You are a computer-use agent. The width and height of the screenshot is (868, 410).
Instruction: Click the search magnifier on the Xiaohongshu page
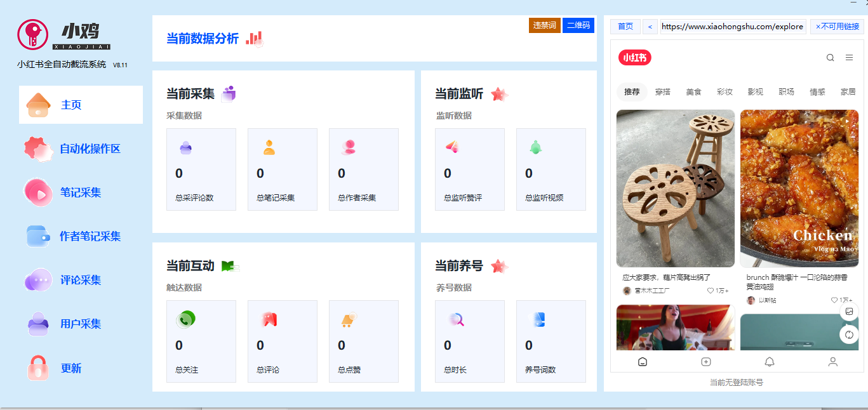pyautogui.click(x=830, y=57)
